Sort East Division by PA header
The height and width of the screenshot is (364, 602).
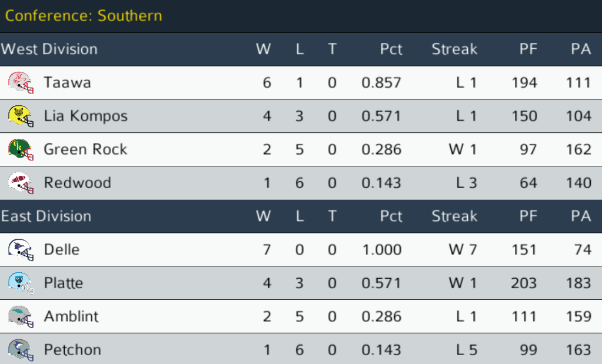[580, 216]
